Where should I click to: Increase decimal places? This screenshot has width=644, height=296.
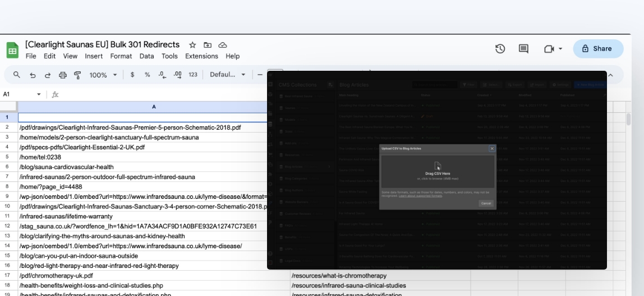[x=177, y=74]
